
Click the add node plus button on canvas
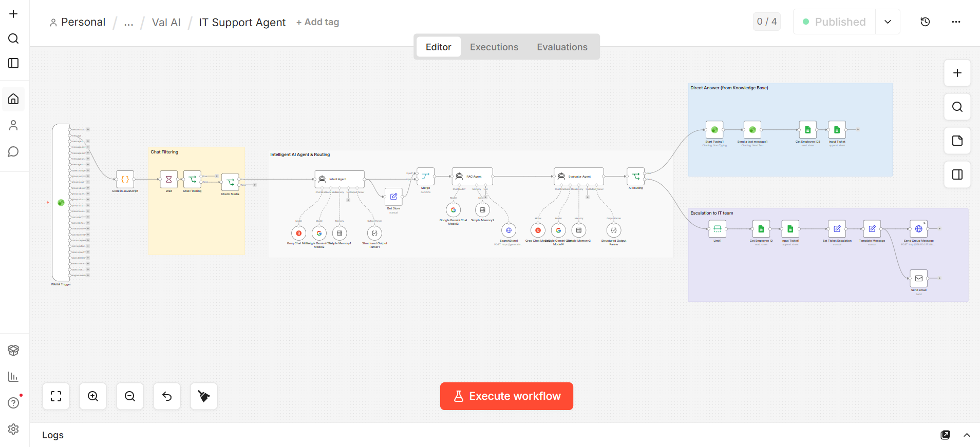click(957, 73)
